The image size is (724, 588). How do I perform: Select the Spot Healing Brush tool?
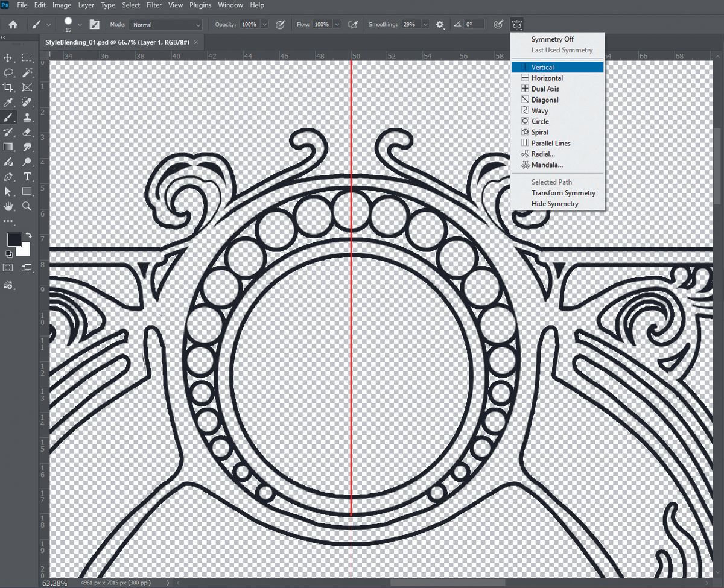point(27,103)
